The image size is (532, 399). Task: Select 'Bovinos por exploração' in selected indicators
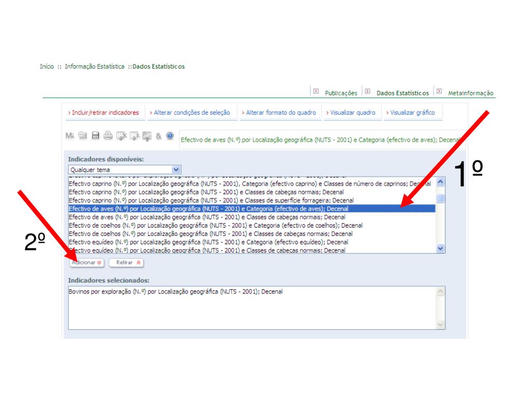176,292
